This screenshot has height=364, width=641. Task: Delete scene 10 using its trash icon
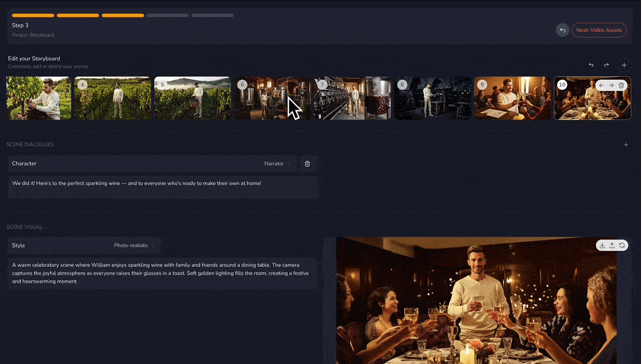(x=621, y=85)
